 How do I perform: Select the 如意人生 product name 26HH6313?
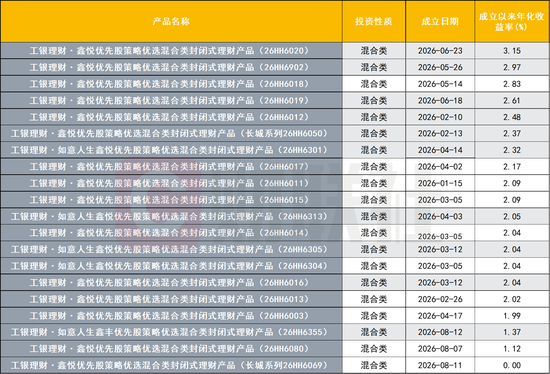click(x=169, y=216)
